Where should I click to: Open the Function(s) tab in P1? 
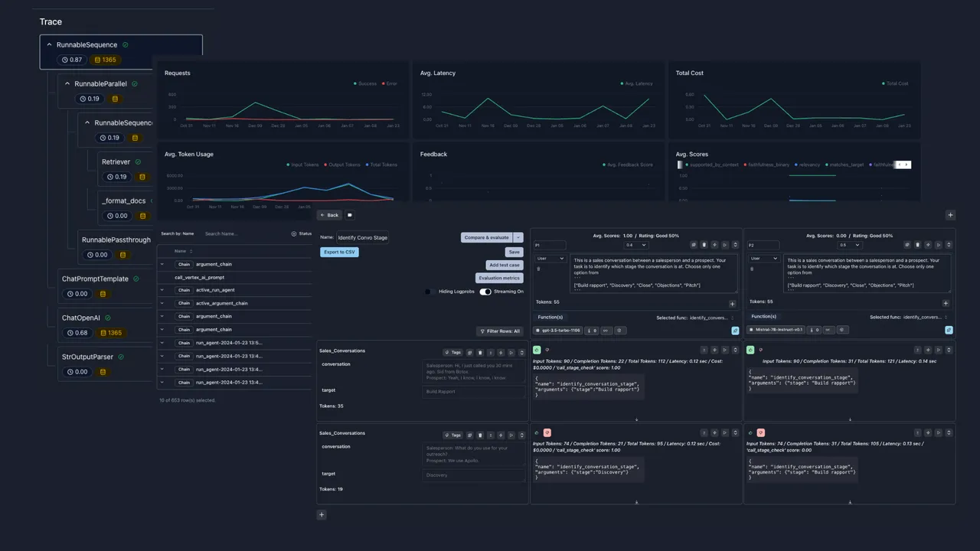pos(550,317)
